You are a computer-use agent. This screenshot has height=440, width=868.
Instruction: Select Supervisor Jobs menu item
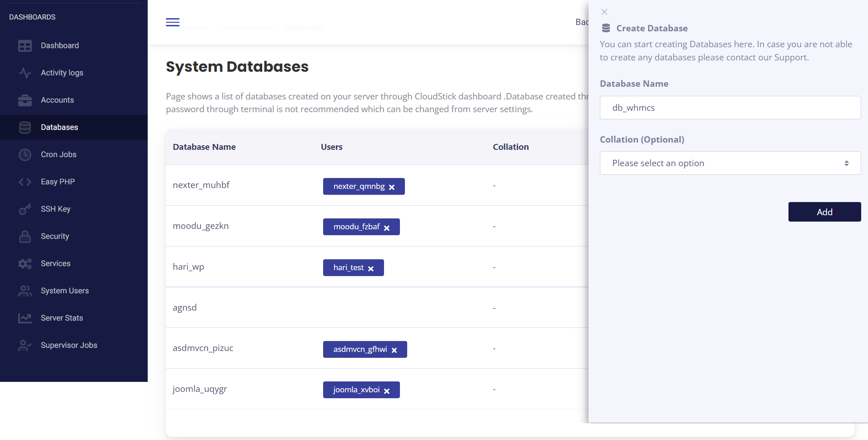click(x=69, y=345)
